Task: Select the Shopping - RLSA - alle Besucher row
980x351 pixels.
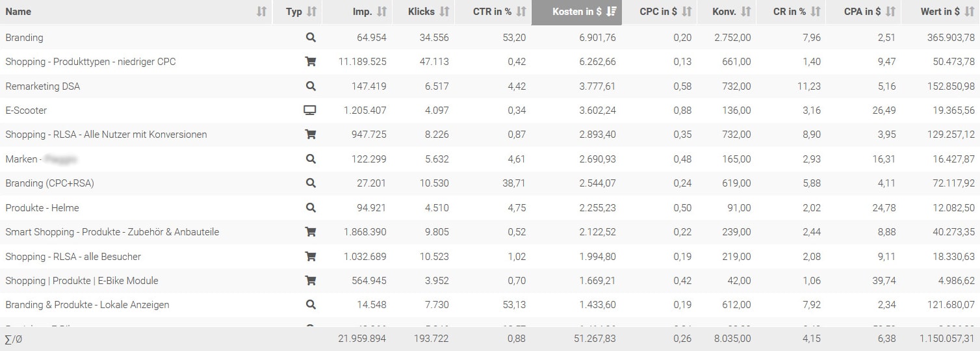Action: click(x=490, y=256)
